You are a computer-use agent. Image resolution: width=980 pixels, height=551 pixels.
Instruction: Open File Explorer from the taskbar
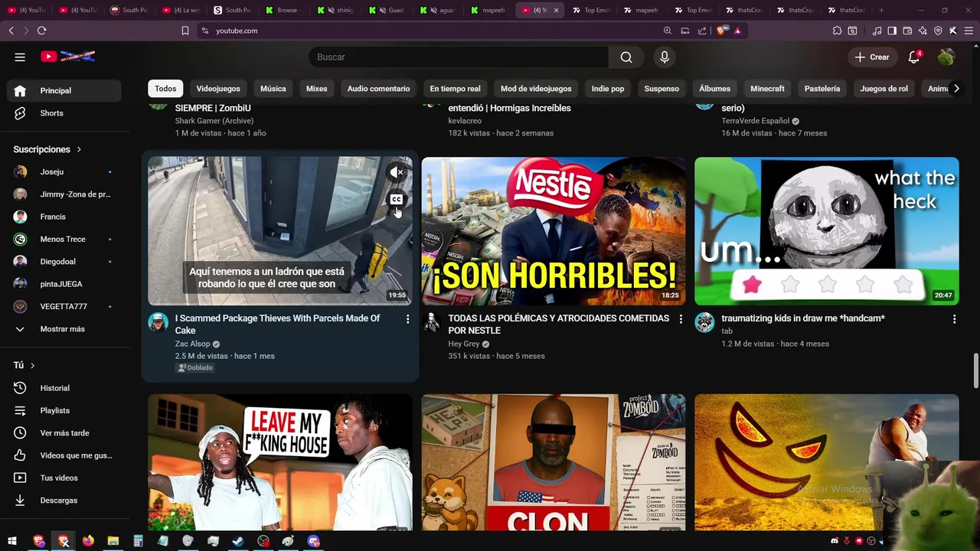(x=113, y=541)
